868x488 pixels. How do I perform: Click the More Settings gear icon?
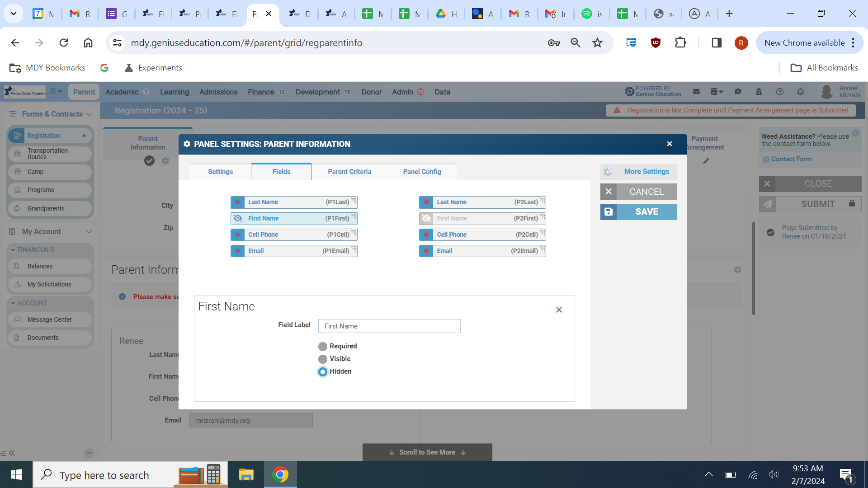[608, 172]
